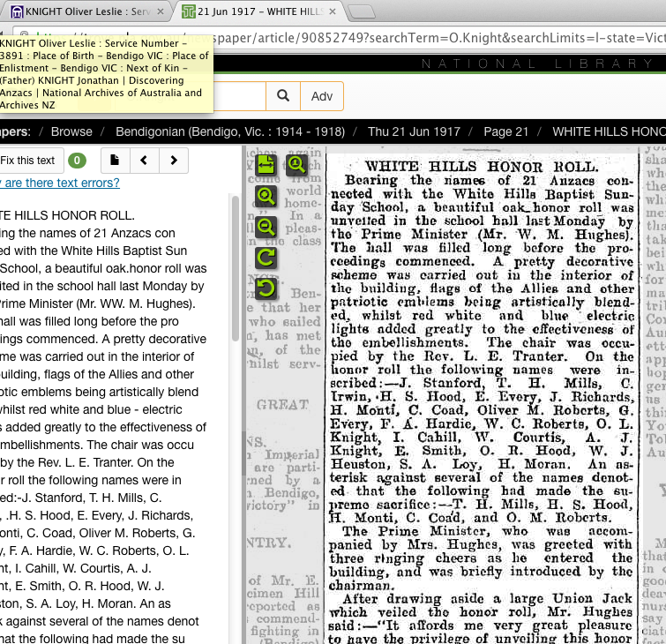Close the 21 Jun 1917 WHITE HILLS tab
Screen dimensions: 666x644
tap(333, 11)
